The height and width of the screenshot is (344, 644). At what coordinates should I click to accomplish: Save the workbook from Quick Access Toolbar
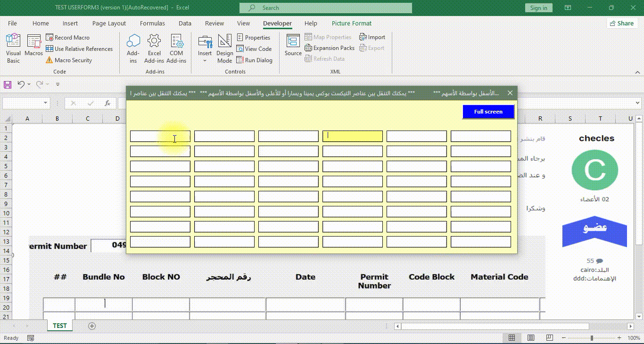8,84
